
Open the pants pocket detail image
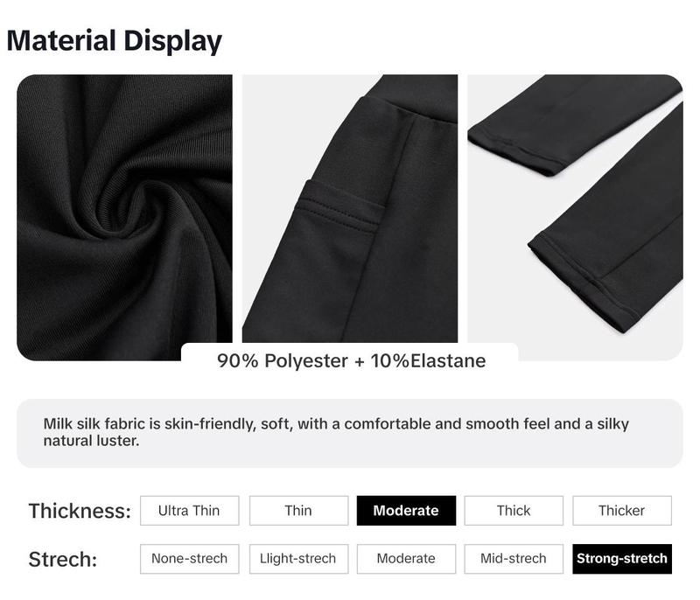(349, 208)
